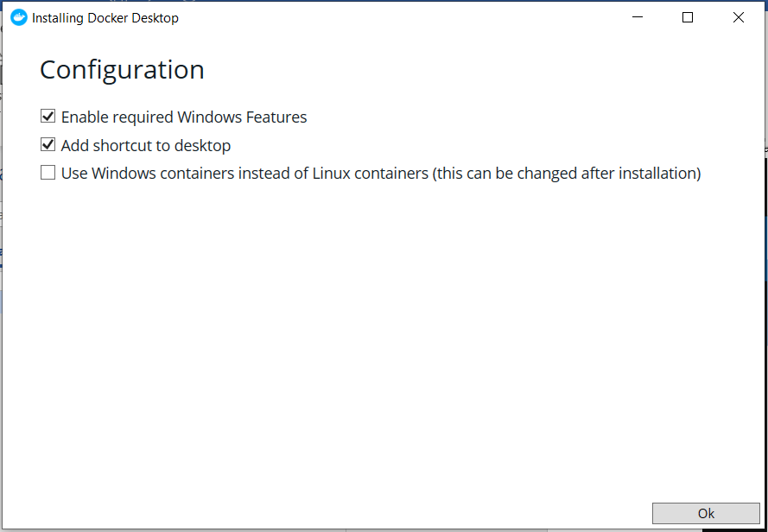Click the word "desktop" in the shortcut option
This screenshot has width=768, height=532.
[x=203, y=145]
